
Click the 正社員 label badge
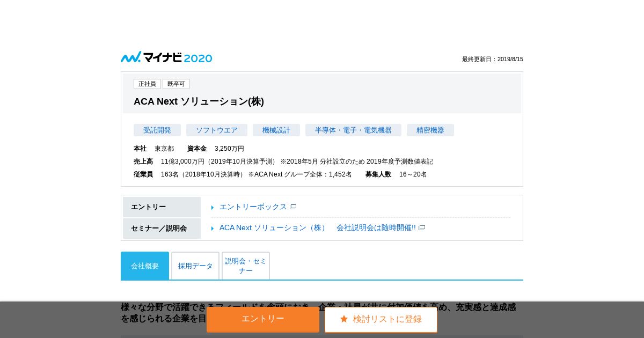click(147, 84)
